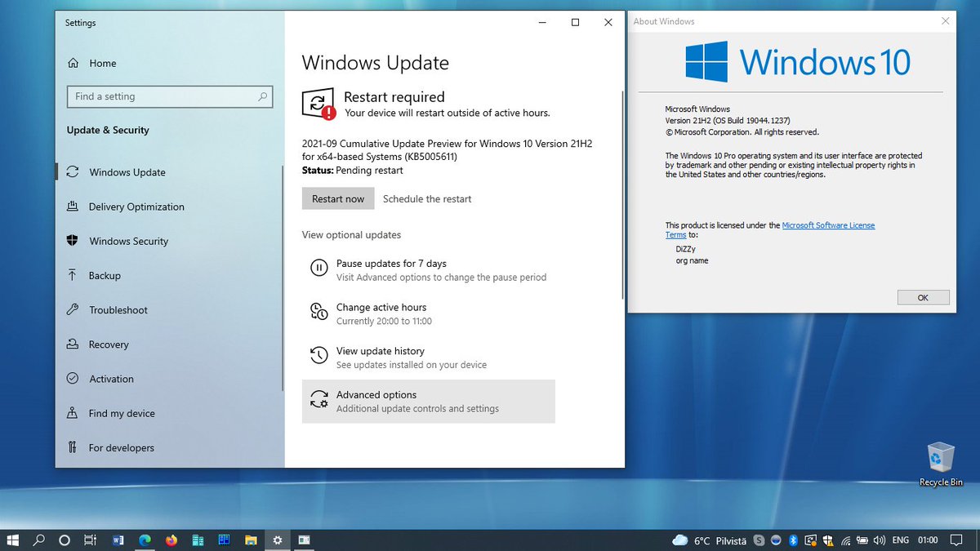
Task: Click the About Windows taskbar item
Action: pyautogui.click(x=304, y=540)
